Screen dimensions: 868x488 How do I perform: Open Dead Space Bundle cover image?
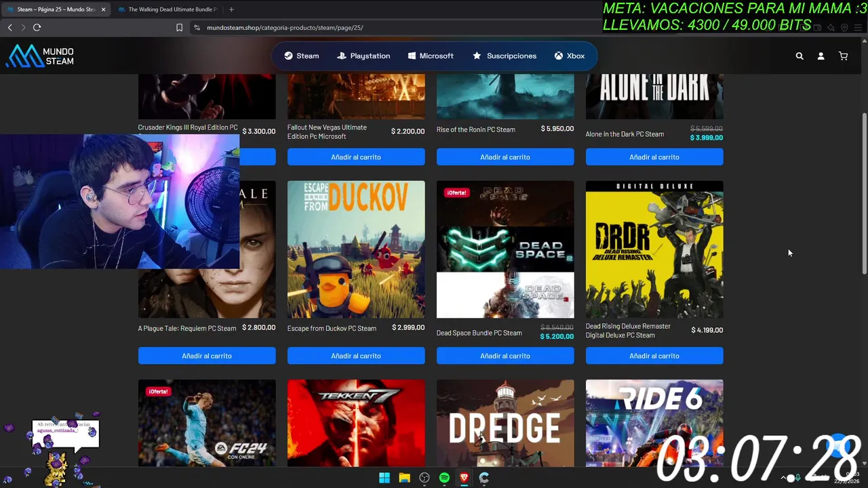(x=505, y=249)
